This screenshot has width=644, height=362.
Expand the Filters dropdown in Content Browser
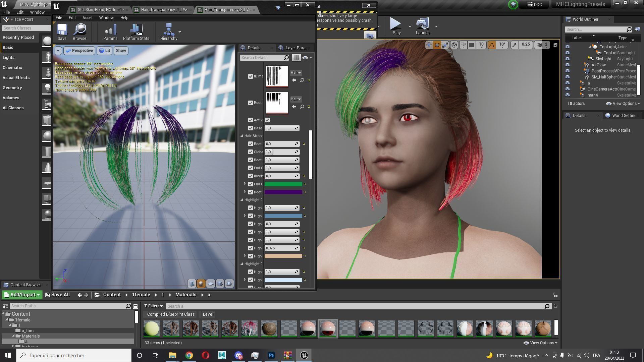click(154, 306)
